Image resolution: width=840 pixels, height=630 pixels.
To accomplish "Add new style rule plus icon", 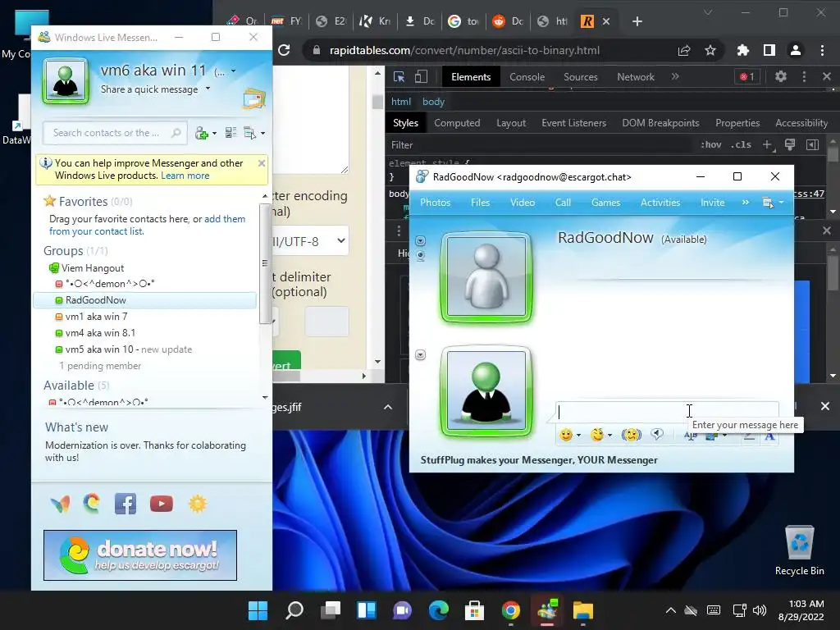I will point(767,144).
